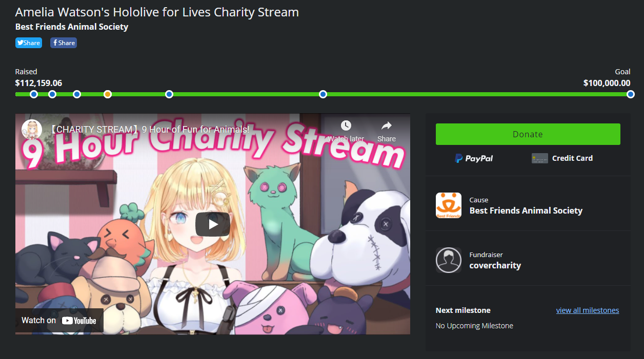This screenshot has height=359, width=644.
Task: Click the orange milestone marker on progress bar
Action: pyautogui.click(x=108, y=94)
